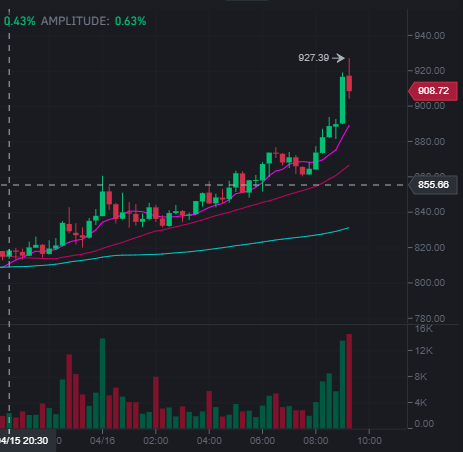This screenshot has width=463, height=452.
Task: Click the 10:00 label on the time axis
Action: point(369,441)
